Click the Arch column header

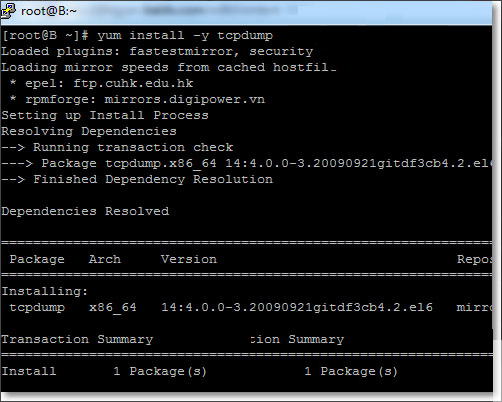click(x=105, y=259)
